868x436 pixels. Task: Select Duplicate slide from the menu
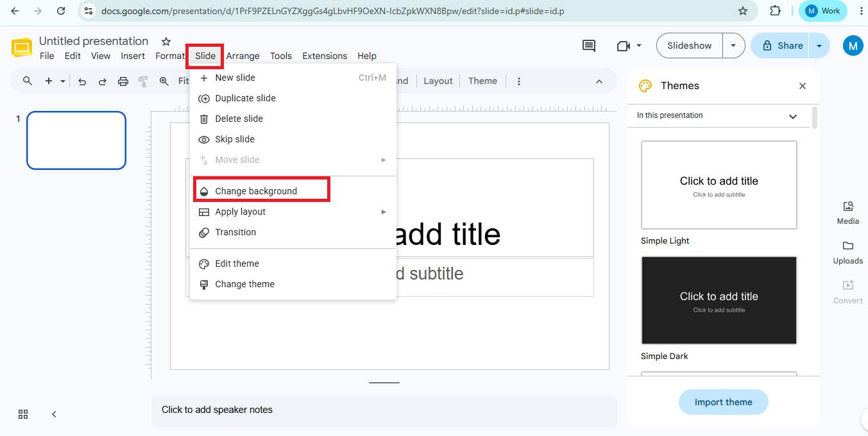coord(293,98)
